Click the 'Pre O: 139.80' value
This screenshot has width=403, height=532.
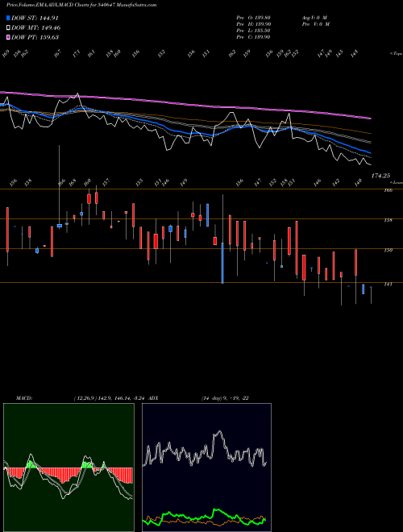tap(253, 18)
